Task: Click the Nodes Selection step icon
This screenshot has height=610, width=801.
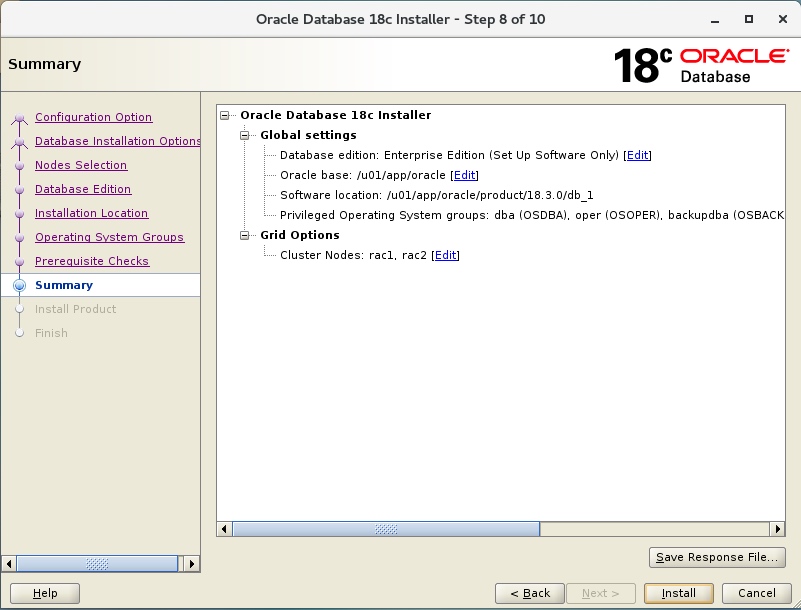Action: [19, 165]
